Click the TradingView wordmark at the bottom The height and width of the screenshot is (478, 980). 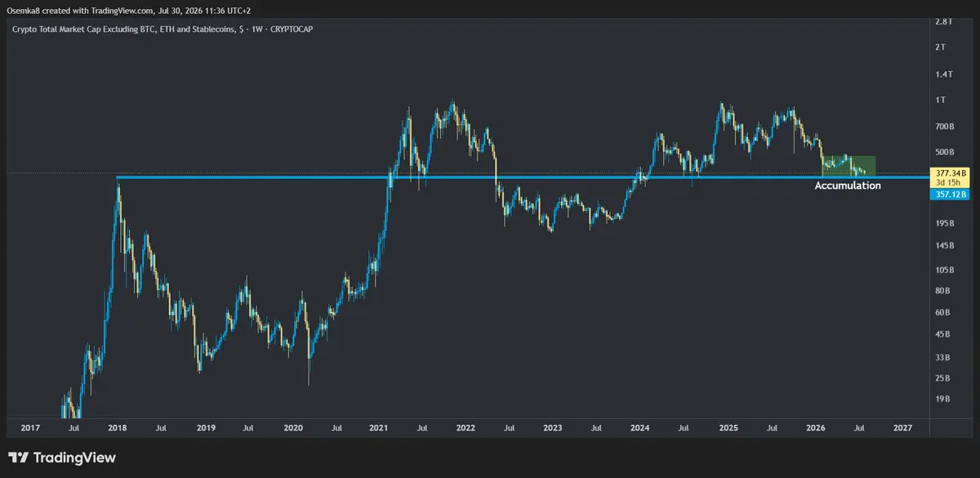tap(74, 458)
